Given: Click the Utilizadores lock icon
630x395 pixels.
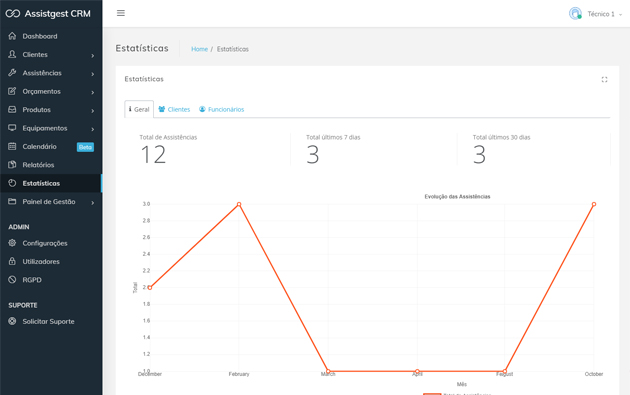Looking at the screenshot, I should (x=12, y=261).
